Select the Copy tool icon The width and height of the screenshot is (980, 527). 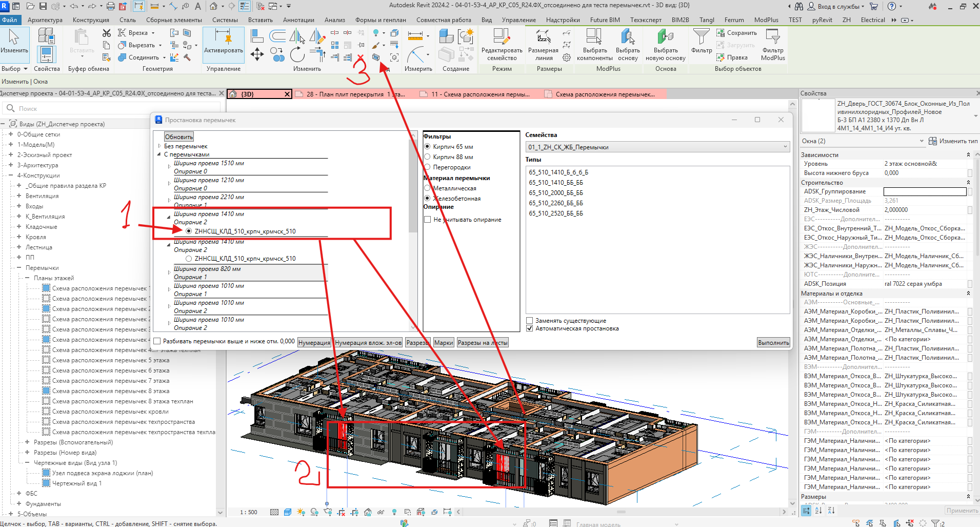point(277,54)
